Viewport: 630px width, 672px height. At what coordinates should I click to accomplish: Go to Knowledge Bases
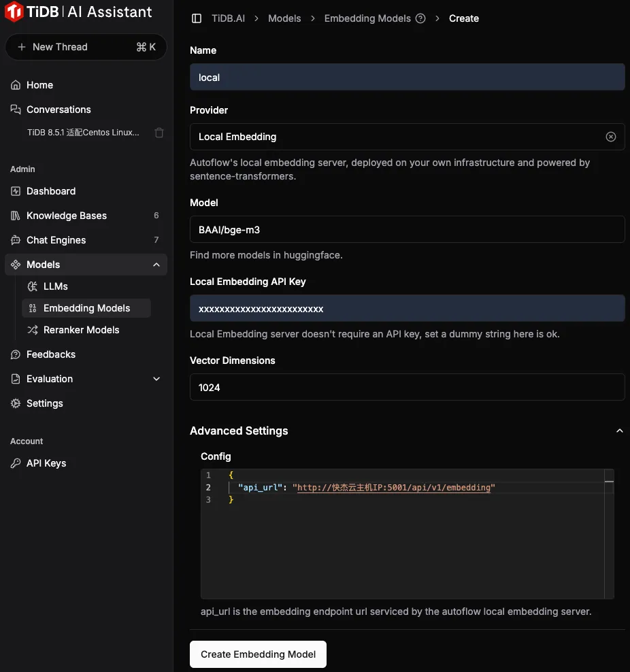[66, 216]
